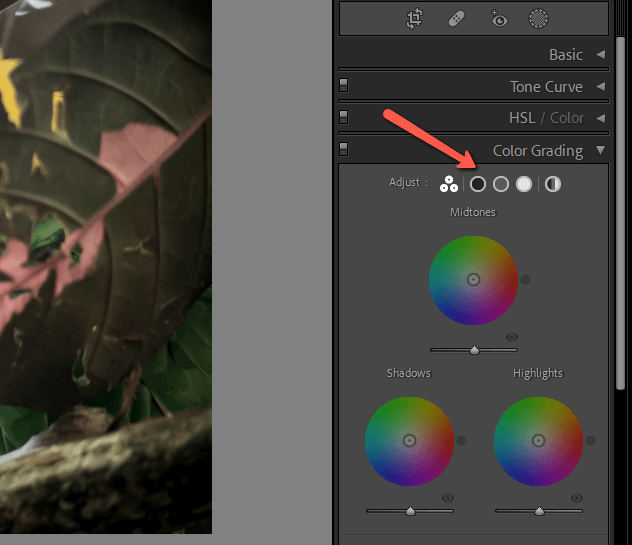The image size is (632, 545).
Task: Click the Highlights wheel hue handle dot
Action: tap(590, 441)
